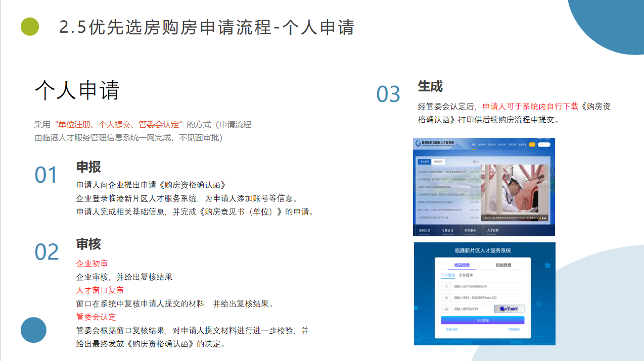The image size is (644, 361).
Task: Click the username or ID number input field
Action: coord(488,286)
